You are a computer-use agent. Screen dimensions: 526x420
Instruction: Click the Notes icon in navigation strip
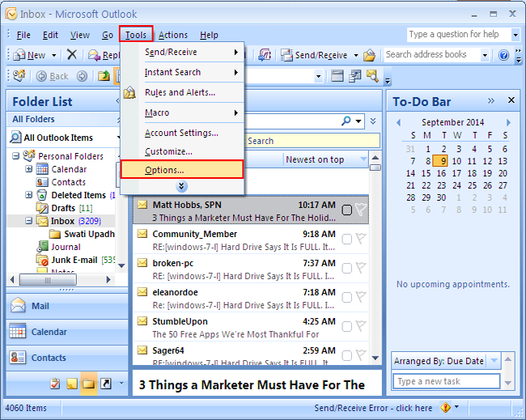coord(72,384)
